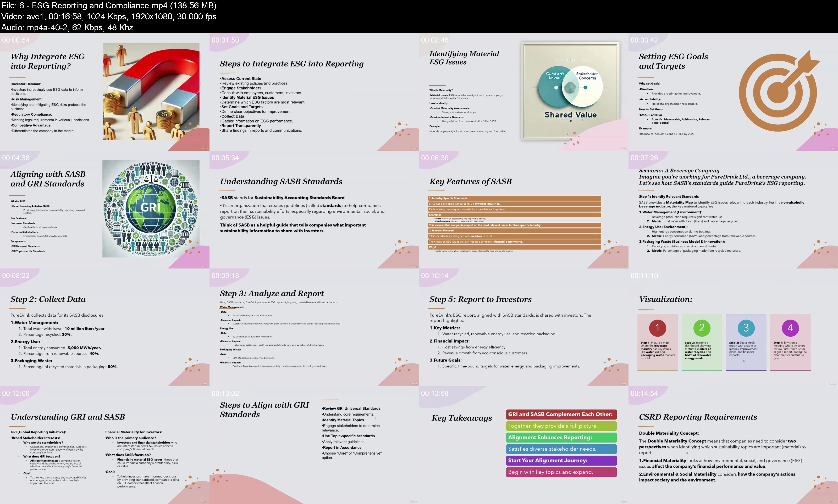Screen dimensions: 838x504
Task: Select the 'Understanding GRI and SASB' thumbnail
Action: tap(105, 445)
